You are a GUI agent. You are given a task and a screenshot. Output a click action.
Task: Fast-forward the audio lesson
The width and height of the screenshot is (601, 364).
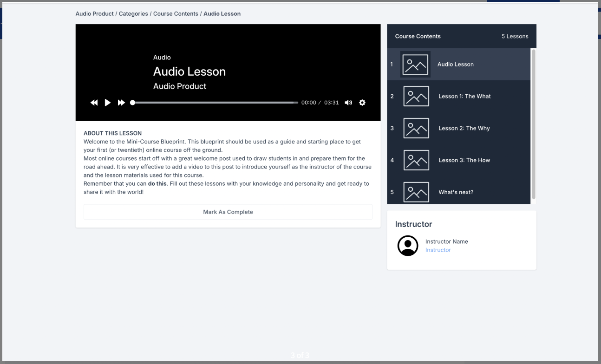(x=121, y=103)
